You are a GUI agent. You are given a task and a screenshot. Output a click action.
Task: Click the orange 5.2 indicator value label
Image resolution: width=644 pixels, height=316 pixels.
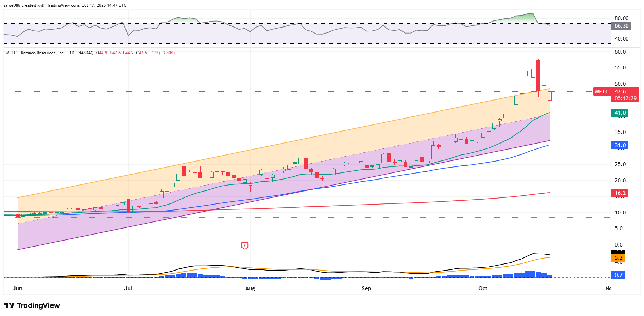tap(618, 258)
